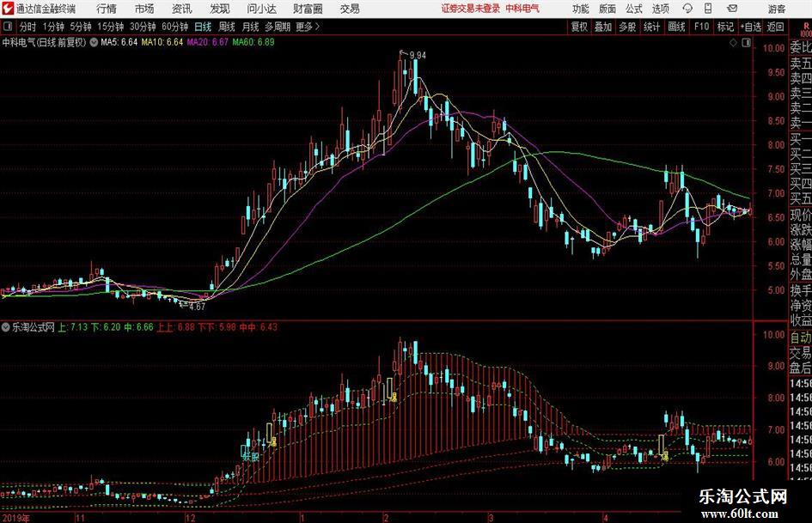Screen dimensions: 812x523
Task: Click the customer service headset icon
Action: coord(687,9)
